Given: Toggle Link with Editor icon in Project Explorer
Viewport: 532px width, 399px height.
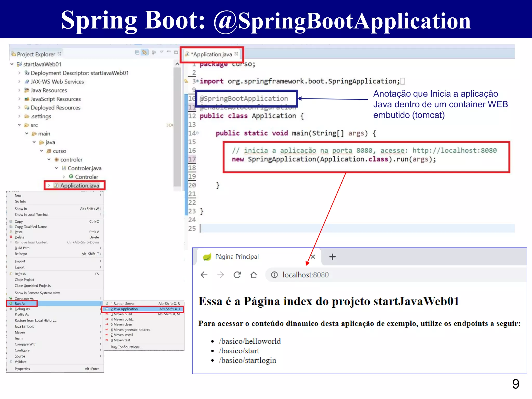Looking at the screenshot, I should 144,52.
